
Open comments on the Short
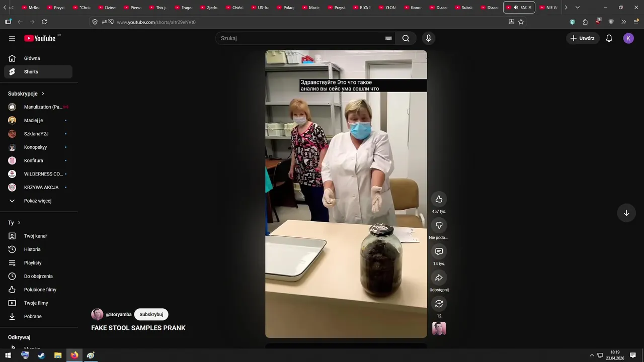(439, 251)
